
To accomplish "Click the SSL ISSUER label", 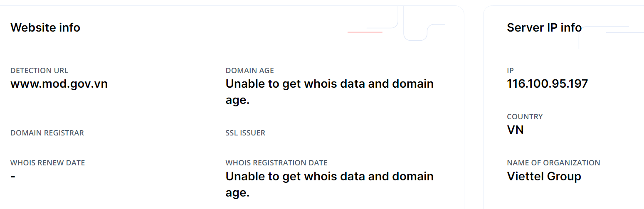I will coord(245,133).
